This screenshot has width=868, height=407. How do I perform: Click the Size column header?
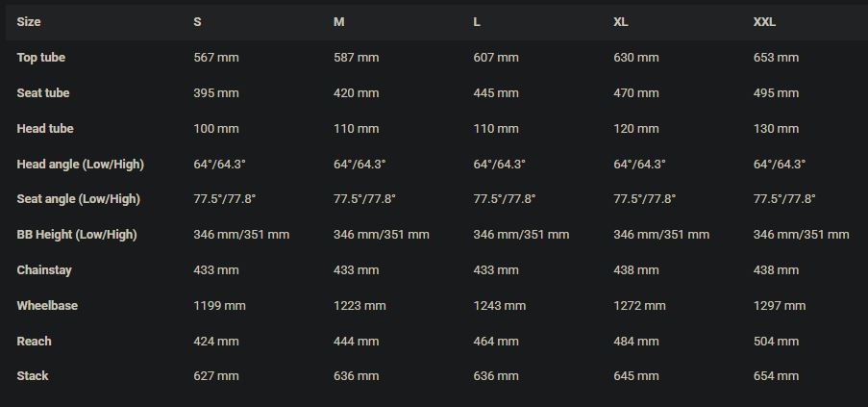[x=29, y=22]
